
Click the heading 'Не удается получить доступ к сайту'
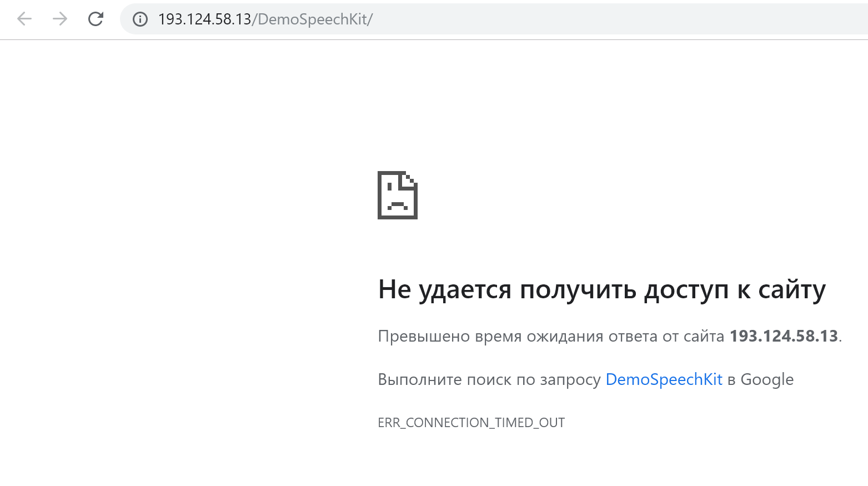coord(602,290)
